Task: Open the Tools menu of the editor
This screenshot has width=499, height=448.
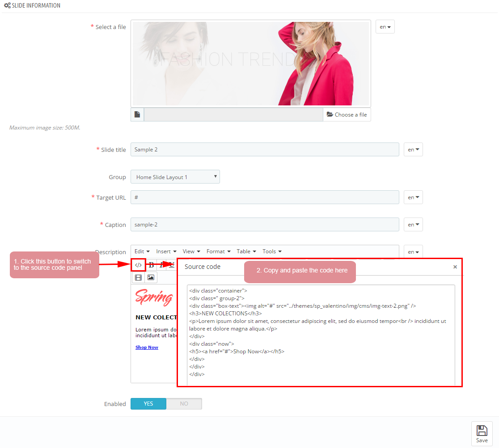Action: (272, 251)
